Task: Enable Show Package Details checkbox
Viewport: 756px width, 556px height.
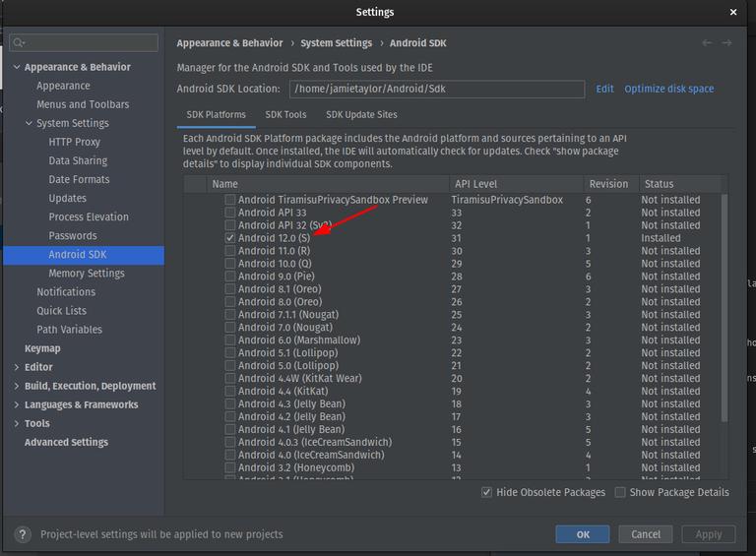Action: pos(620,492)
